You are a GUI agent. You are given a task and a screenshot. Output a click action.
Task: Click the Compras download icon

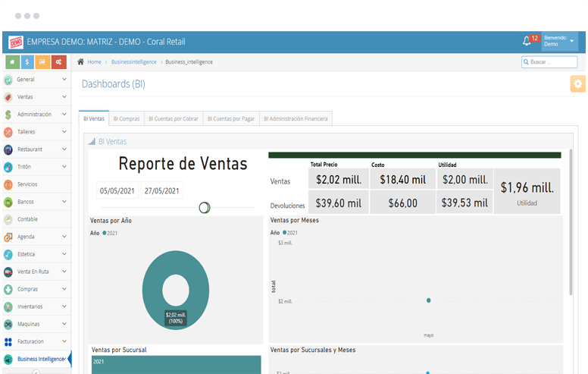[x=8, y=289]
